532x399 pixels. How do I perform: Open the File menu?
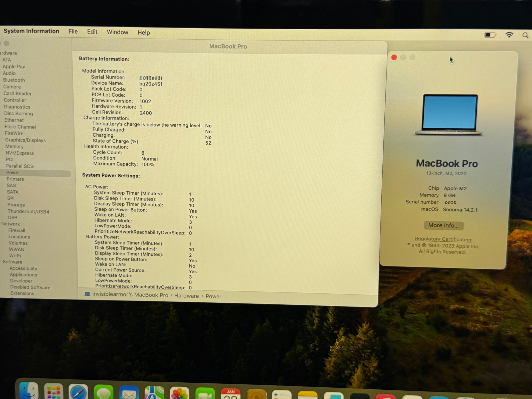pos(73,31)
